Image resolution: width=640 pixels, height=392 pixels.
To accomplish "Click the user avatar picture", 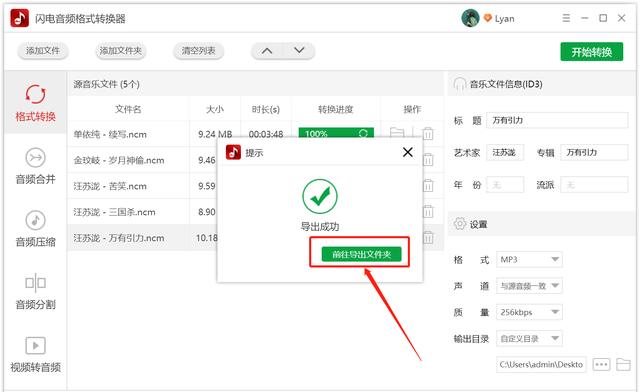I will pyautogui.click(x=470, y=18).
